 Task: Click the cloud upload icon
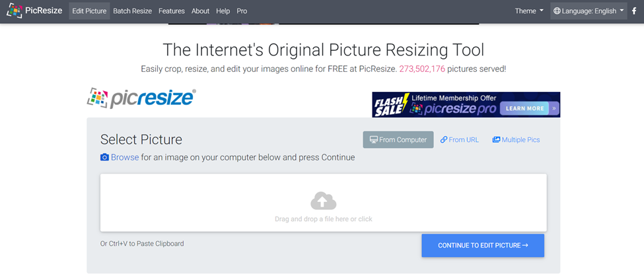[x=323, y=201]
